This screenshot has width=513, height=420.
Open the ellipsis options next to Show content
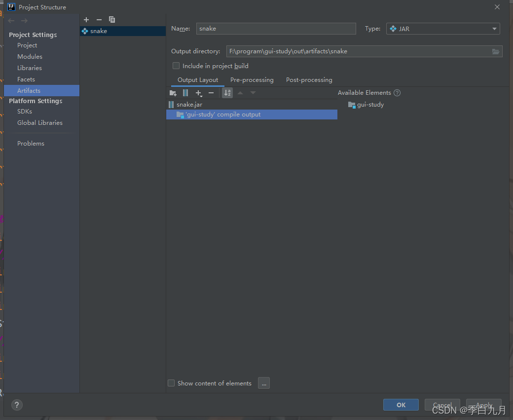(x=264, y=383)
